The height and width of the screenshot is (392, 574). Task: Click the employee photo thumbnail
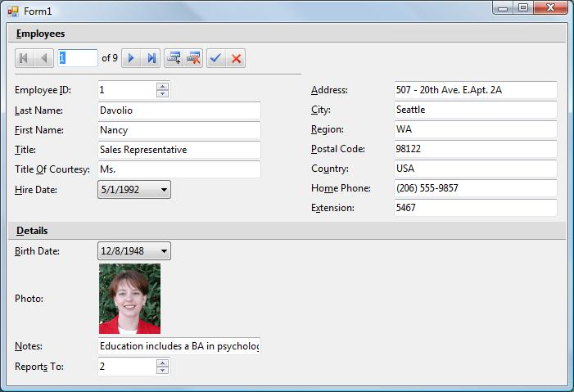coord(129,299)
